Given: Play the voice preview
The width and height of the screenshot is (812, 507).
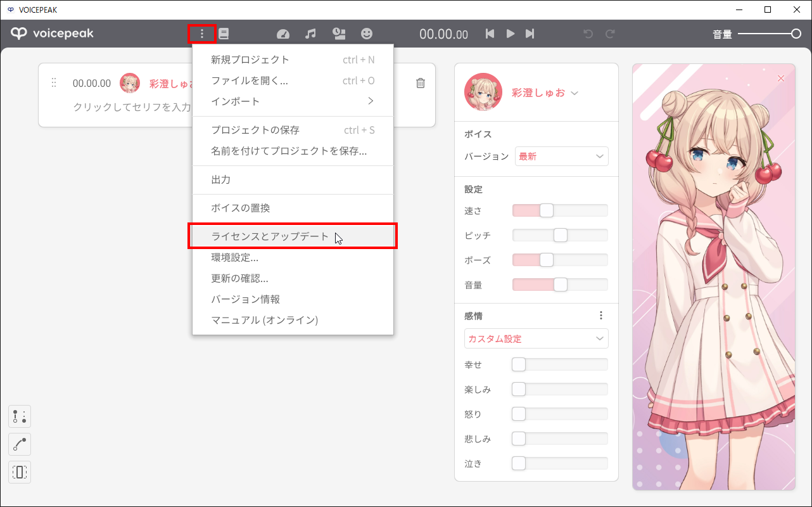Looking at the screenshot, I should (511, 34).
